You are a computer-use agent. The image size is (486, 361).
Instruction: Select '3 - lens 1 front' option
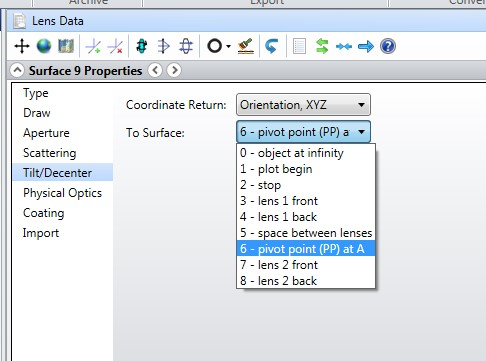click(306, 201)
